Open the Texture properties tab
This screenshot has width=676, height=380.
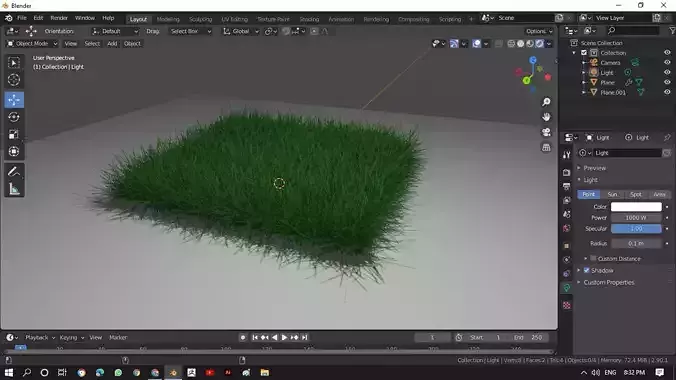click(566, 305)
